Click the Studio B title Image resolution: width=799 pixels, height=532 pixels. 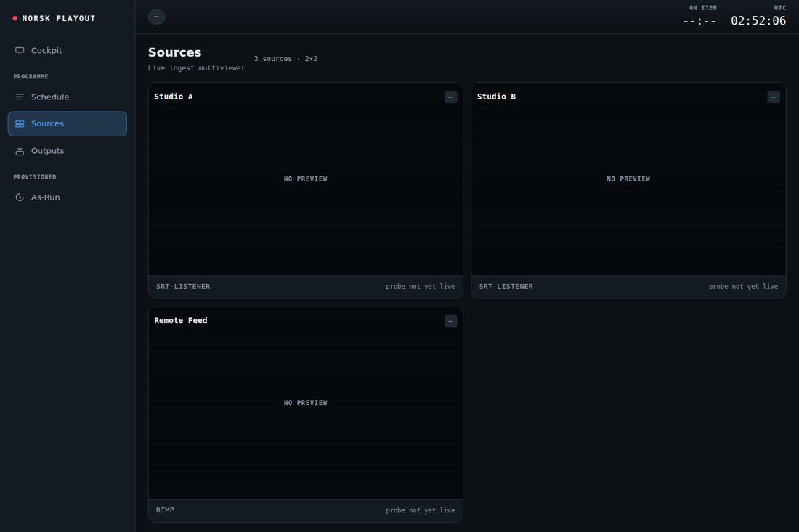pos(496,97)
